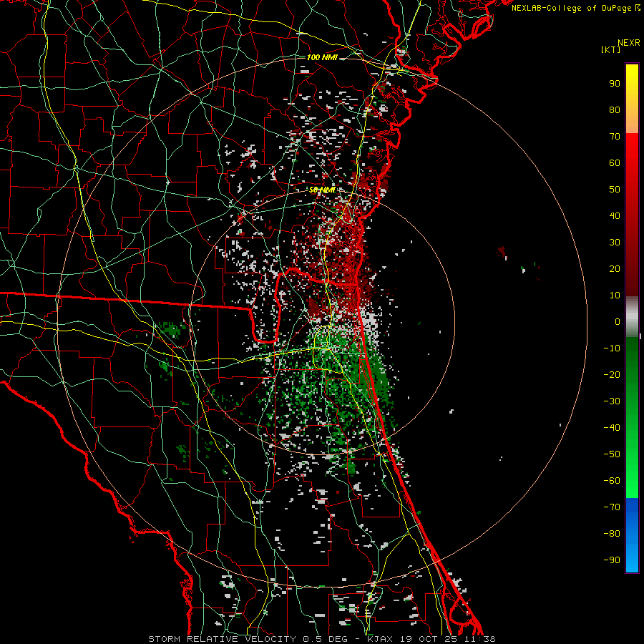644x644 pixels.
Task: Click the 100 NMI range ring label
Action: (x=322, y=57)
